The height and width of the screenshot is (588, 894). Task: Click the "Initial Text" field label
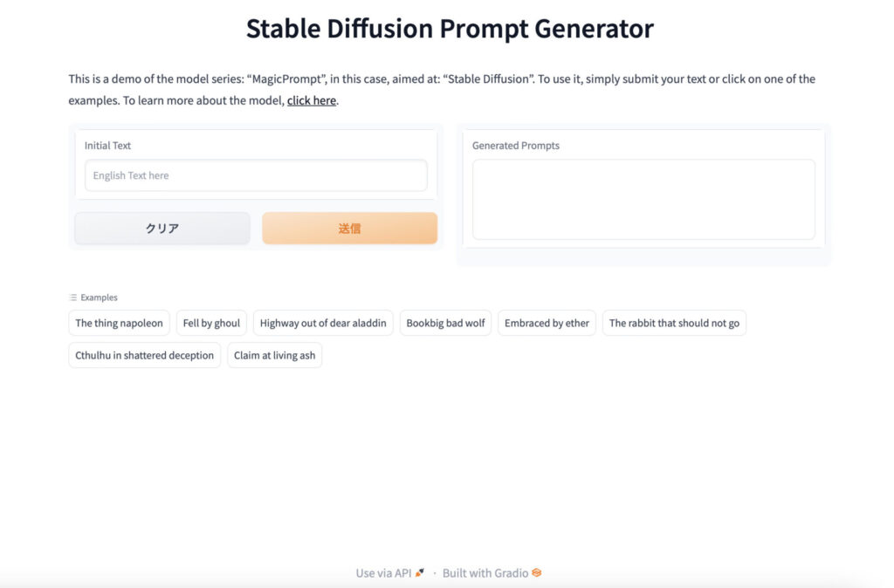click(107, 146)
